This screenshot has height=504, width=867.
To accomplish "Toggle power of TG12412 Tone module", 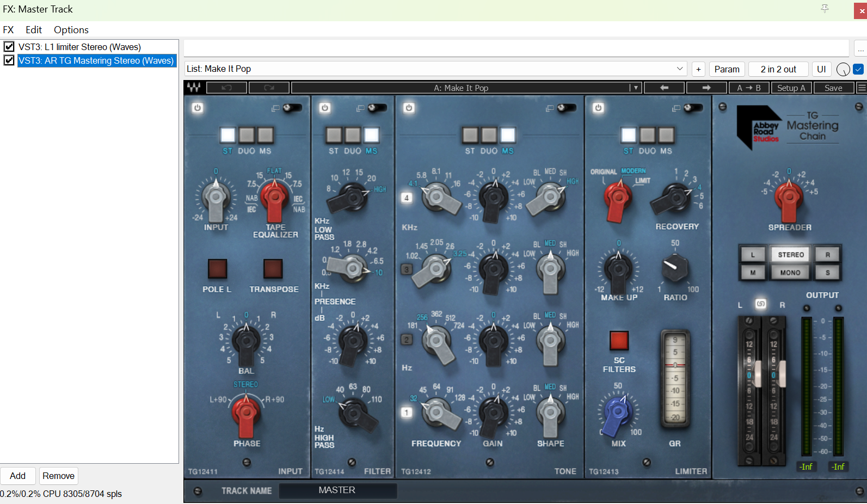I will 409,108.
